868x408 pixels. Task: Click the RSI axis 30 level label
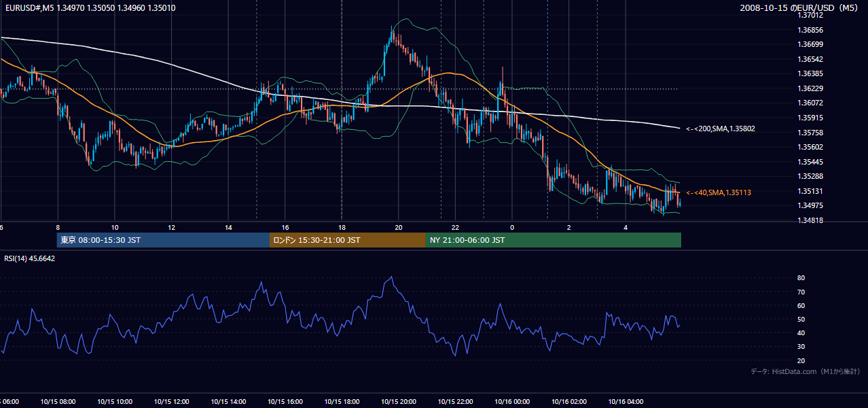pos(801,347)
